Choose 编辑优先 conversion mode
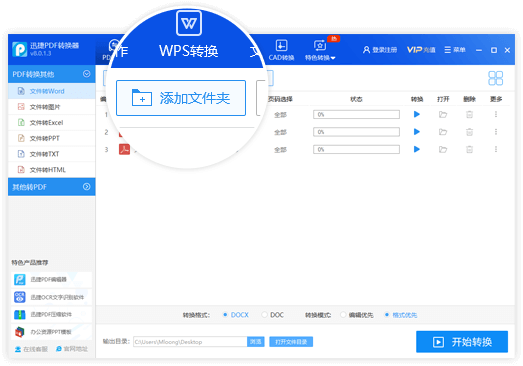The height and width of the screenshot is (366, 523). pos(357,315)
